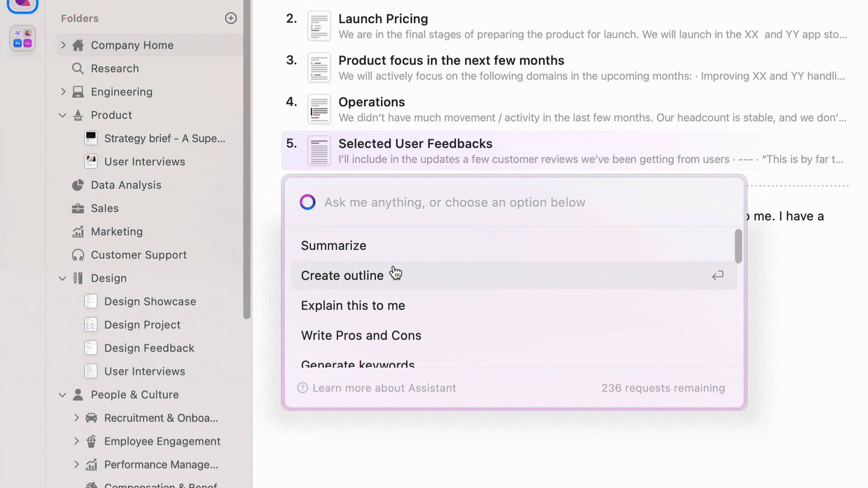868x488 pixels.
Task: Click the Ask me anything input field
Action: [x=454, y=202]
